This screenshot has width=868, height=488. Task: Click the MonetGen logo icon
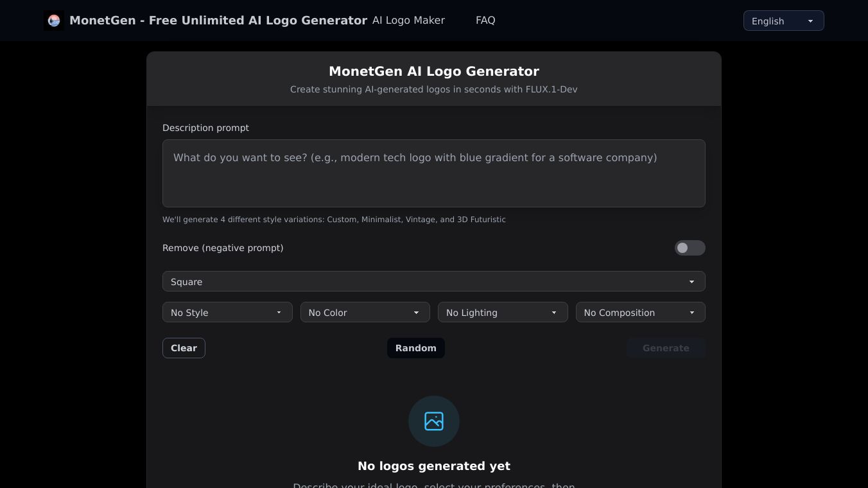click(54, 21)
